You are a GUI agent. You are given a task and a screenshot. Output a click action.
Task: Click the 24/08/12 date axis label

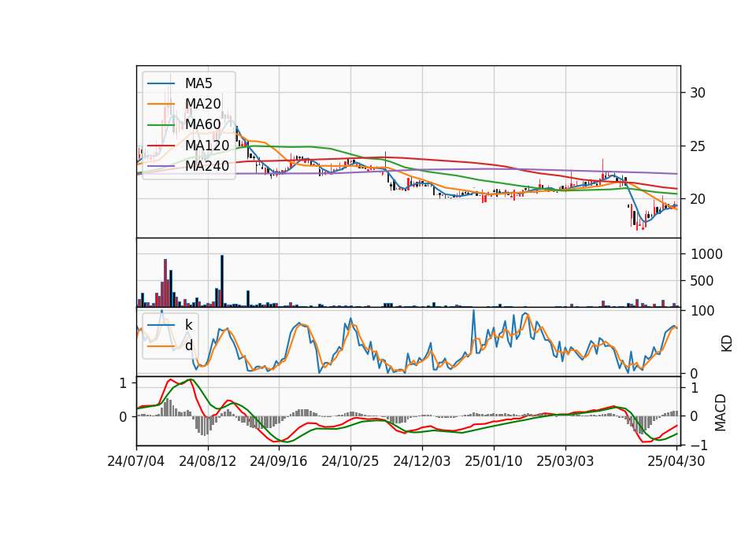click(x=208, y=461)
